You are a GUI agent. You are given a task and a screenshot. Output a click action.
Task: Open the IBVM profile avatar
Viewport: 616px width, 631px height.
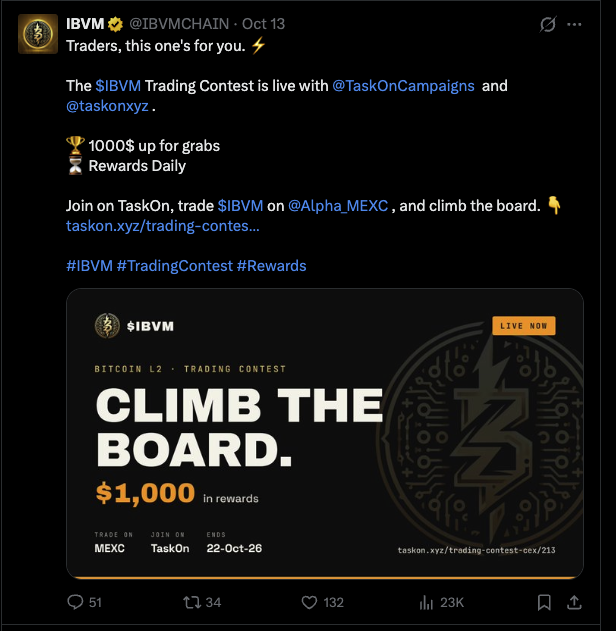coord(38,34)
